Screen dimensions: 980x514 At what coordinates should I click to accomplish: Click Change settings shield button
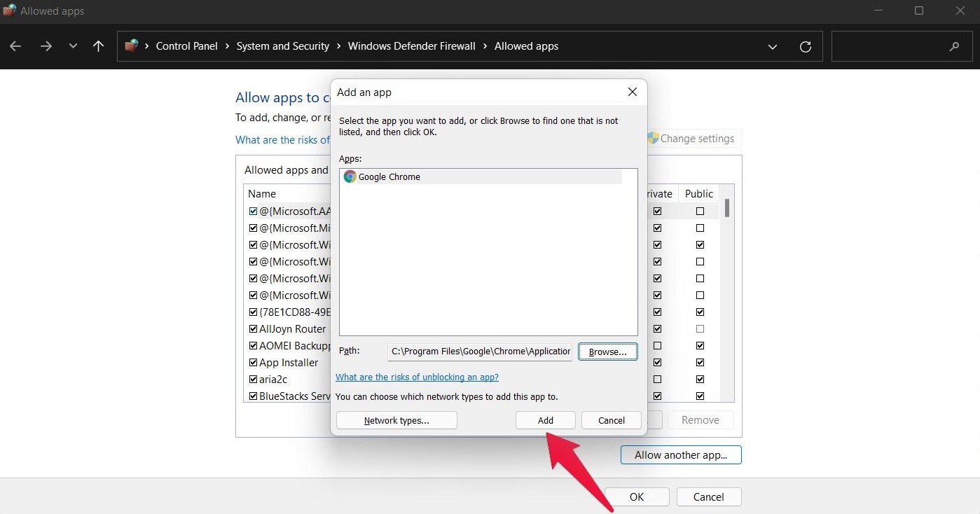click(x=694, y=139)
